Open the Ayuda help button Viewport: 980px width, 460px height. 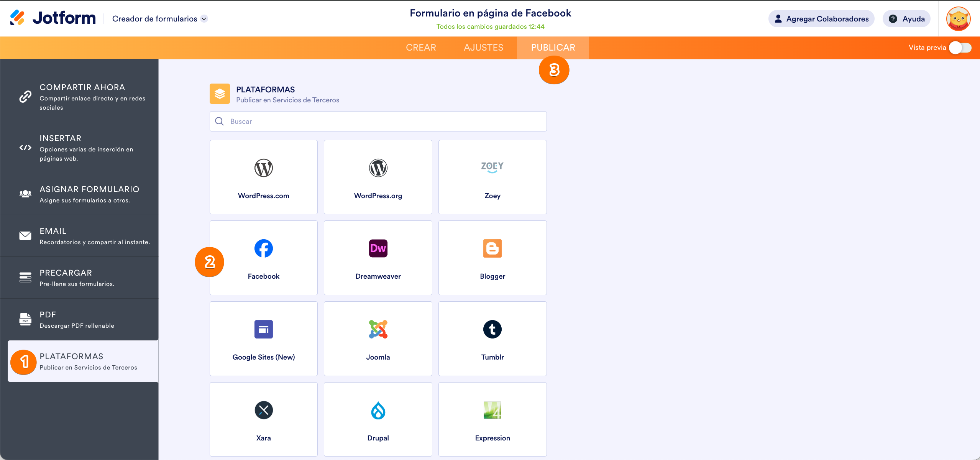[x=906, y=19]
